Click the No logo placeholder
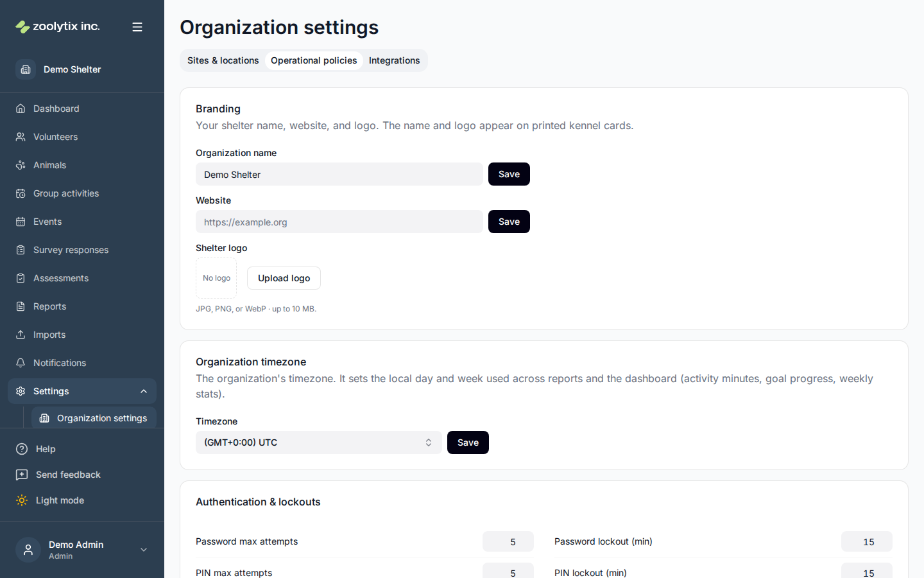 click(x=216, y=278)
